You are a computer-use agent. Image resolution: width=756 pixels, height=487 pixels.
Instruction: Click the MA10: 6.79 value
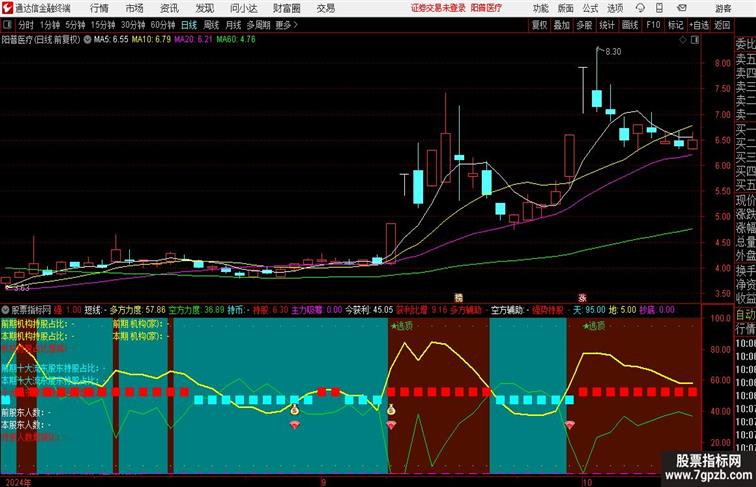click(x=151, y=40)
